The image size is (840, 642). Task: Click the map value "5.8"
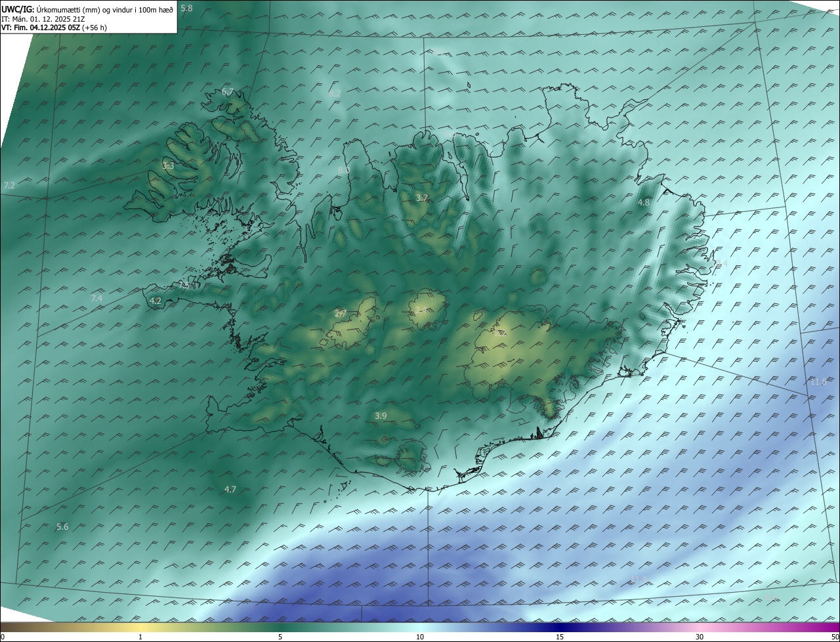[187, 8]
